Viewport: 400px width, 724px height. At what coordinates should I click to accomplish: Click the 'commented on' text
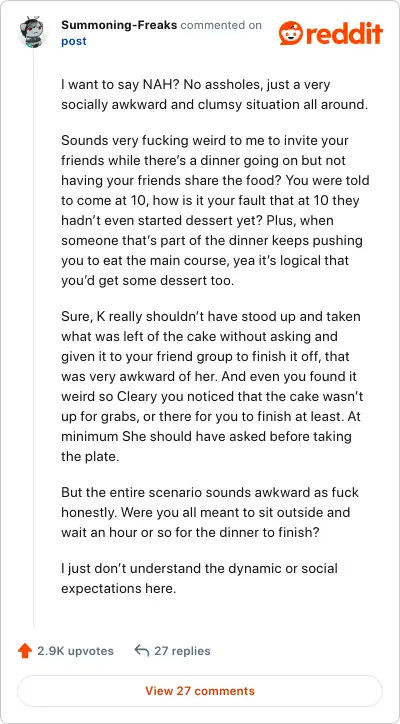tap(221, 25)
